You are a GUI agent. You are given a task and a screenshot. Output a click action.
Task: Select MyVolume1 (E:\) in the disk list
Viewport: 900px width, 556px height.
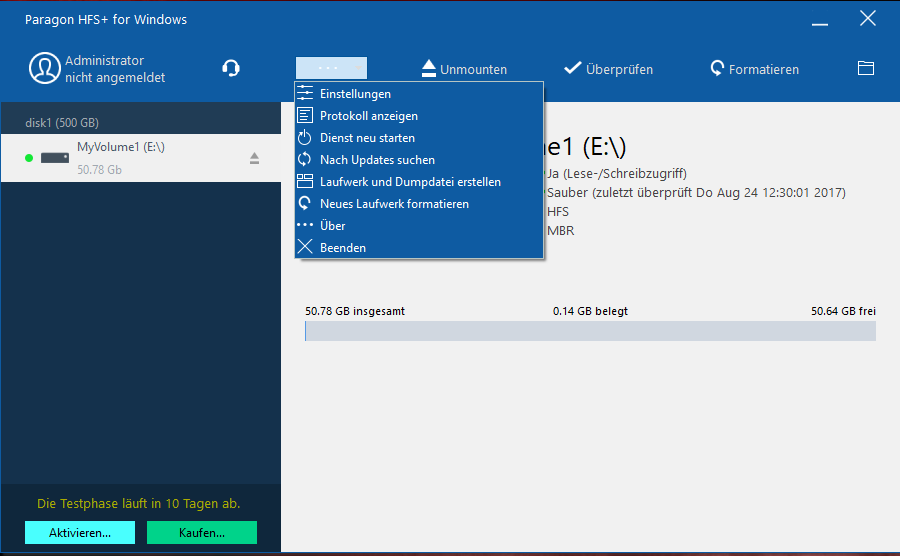tap(141, 158)
